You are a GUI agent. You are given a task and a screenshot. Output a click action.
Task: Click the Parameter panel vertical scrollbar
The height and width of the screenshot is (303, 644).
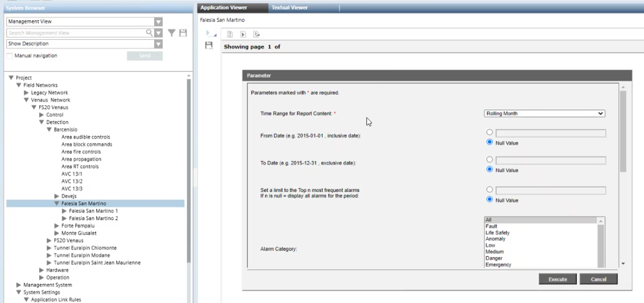(x=623, y=132)
